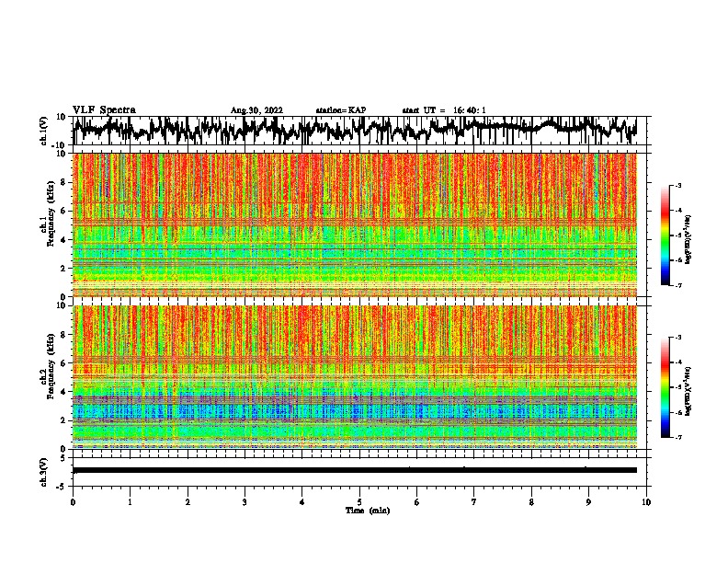
Task: Click the "-3" label on ch.2 color bar
Action: 678,338
